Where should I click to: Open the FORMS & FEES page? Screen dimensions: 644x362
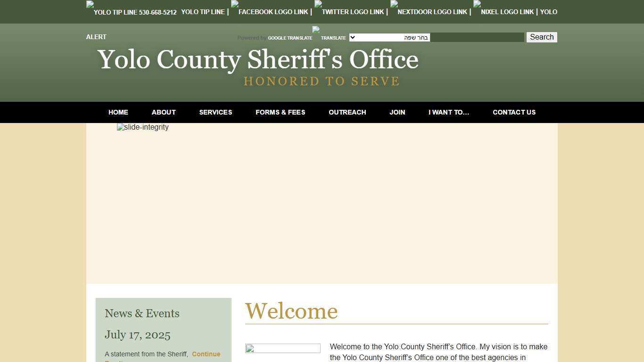coord(280,112)
